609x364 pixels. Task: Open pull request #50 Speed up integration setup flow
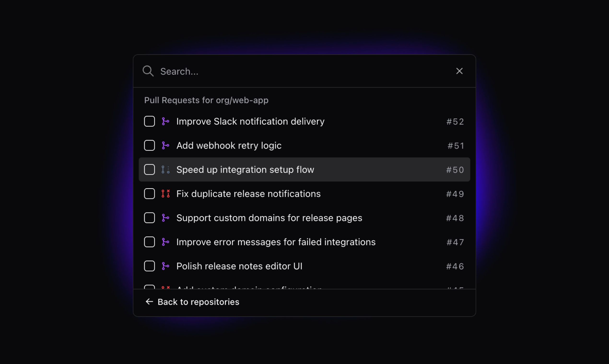click(245, 170)
